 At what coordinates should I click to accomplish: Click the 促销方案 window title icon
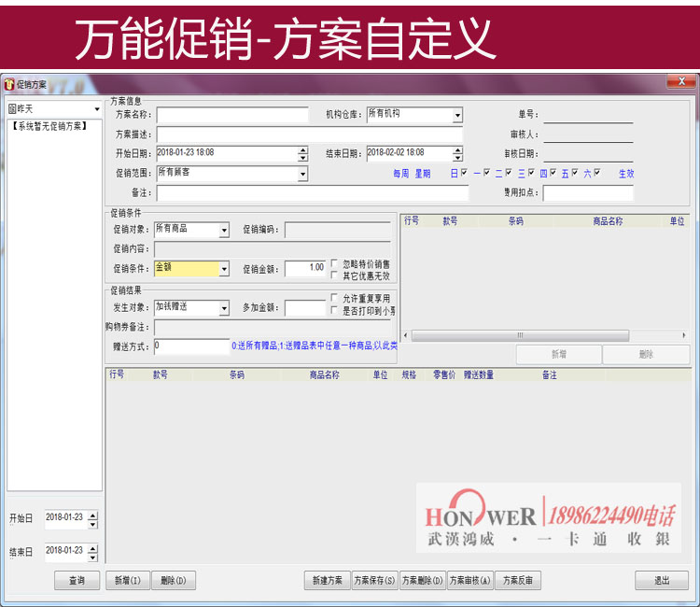(x=9, y=84)
